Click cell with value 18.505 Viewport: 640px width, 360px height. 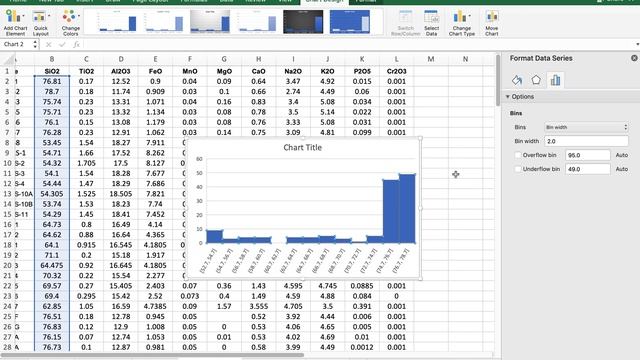pos(121,194)
